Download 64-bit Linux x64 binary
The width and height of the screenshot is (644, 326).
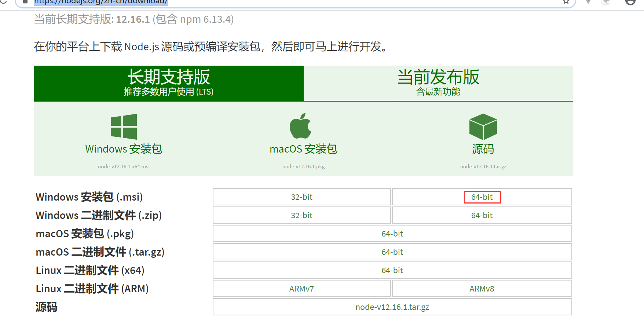pyautogui.click(x=392, y=270)
